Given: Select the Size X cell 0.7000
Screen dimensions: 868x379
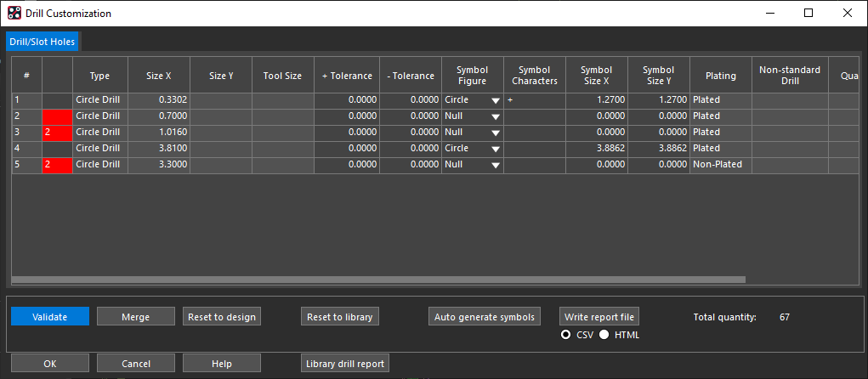Looking at the screenshot, I should pyautogui.click(x=159, y=116).
